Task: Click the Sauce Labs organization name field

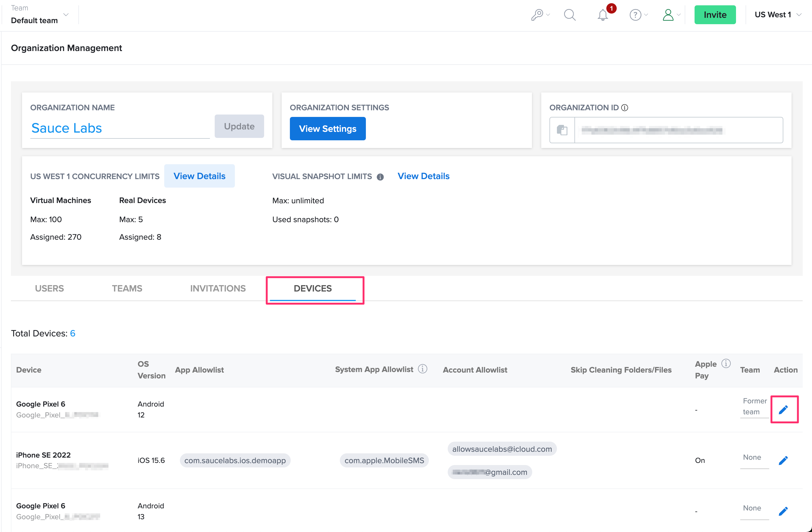Action: click(x=119, y=128)
